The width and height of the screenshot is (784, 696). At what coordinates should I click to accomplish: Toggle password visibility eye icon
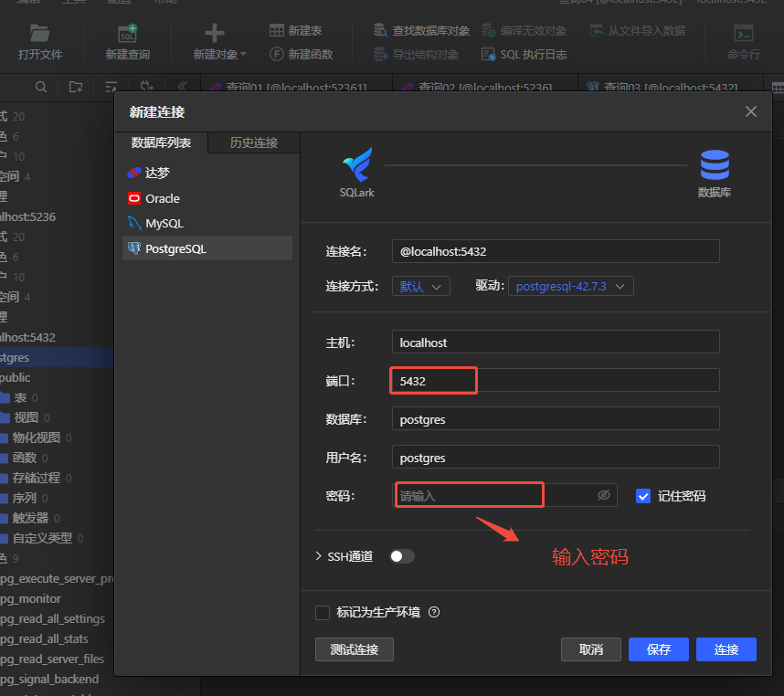(603, 495)
